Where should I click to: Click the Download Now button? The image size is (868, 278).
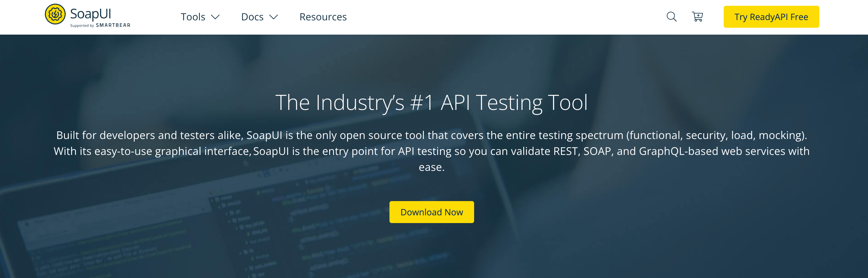pyautogui.click(x=431, y=212)
